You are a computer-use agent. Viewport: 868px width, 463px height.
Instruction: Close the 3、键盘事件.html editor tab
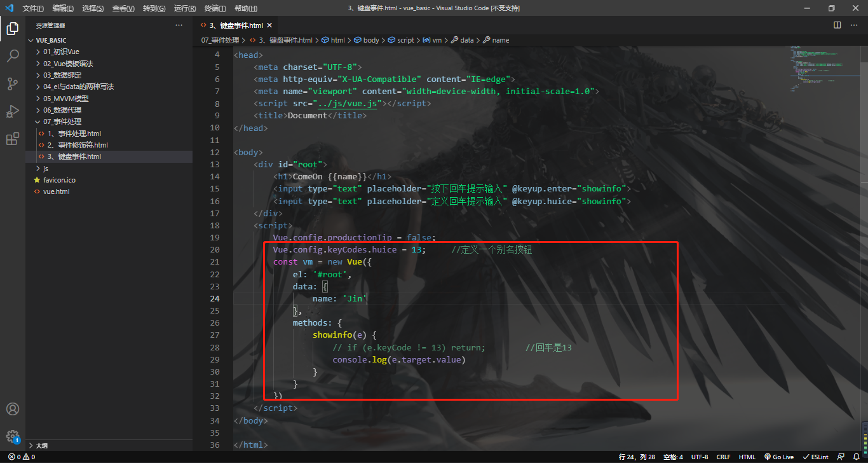click(269, 25)
